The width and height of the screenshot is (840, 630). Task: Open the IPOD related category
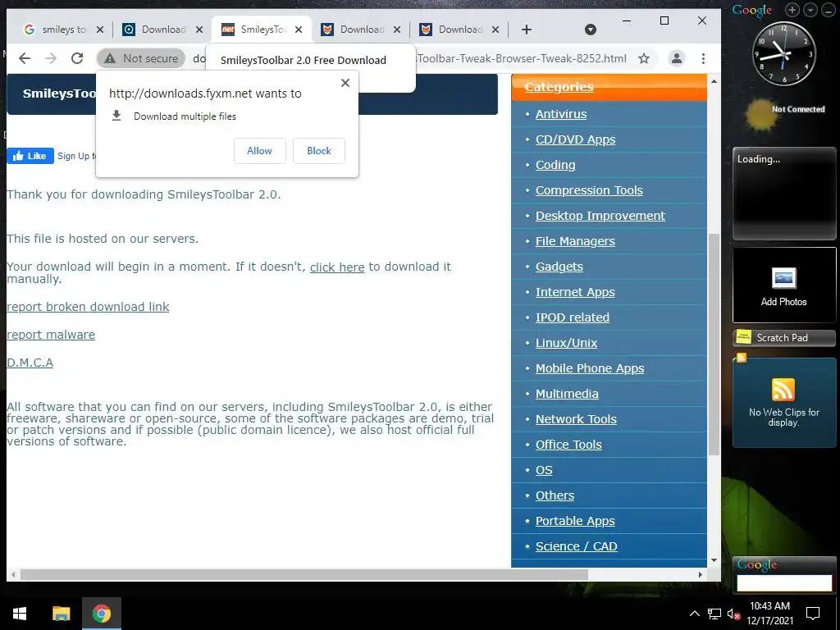pos(572,317)
